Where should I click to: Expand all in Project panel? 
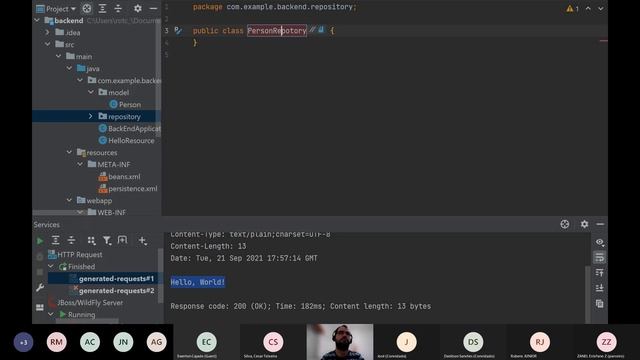102,9
